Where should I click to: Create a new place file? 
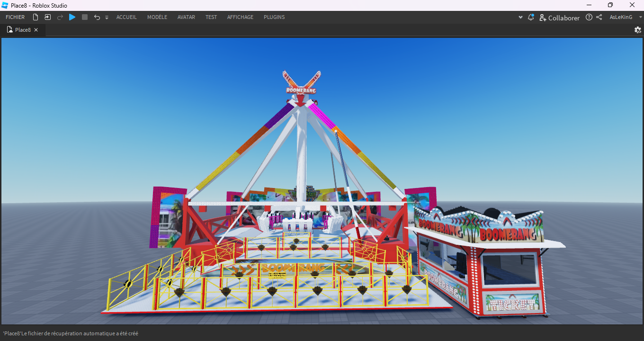(36, 17)
